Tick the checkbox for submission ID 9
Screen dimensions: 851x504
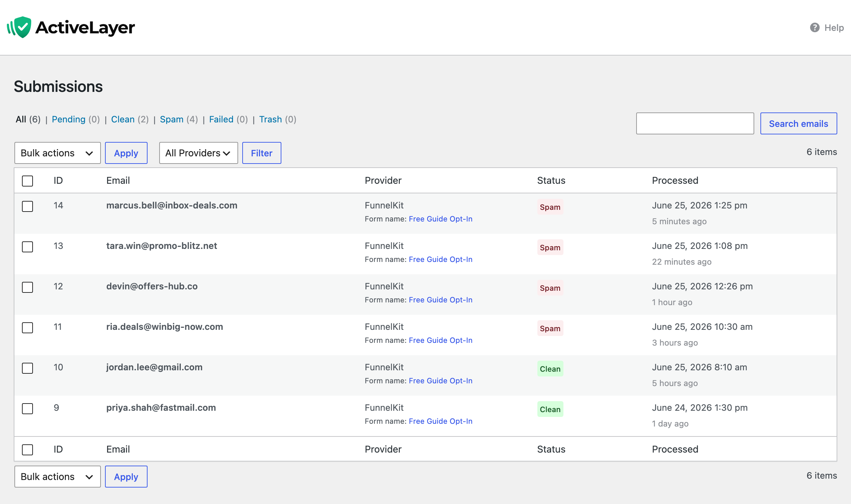pos(27,408)
